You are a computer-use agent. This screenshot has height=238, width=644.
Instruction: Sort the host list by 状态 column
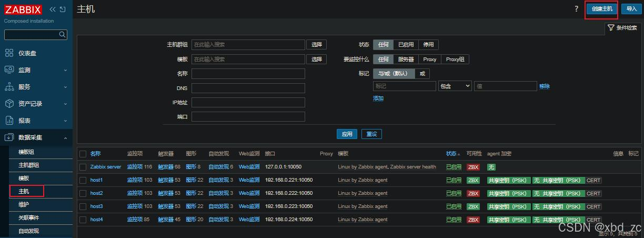(x=451, y=154)
